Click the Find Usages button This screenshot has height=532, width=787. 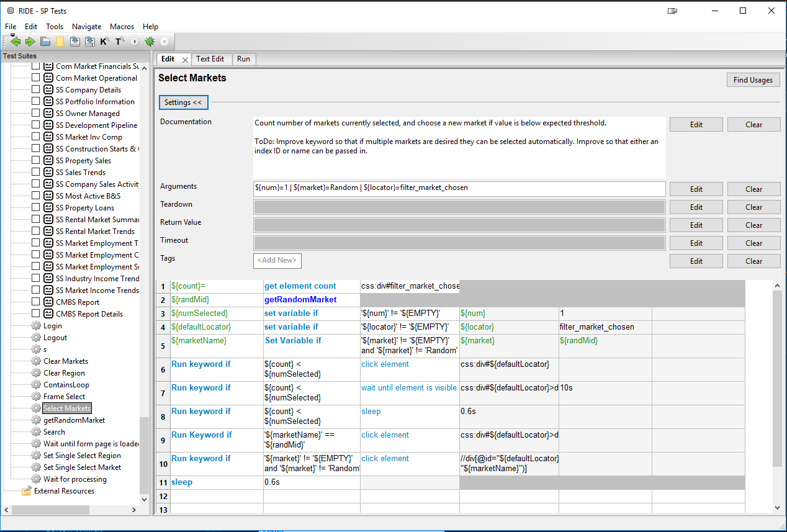click(x=752, y=80)
